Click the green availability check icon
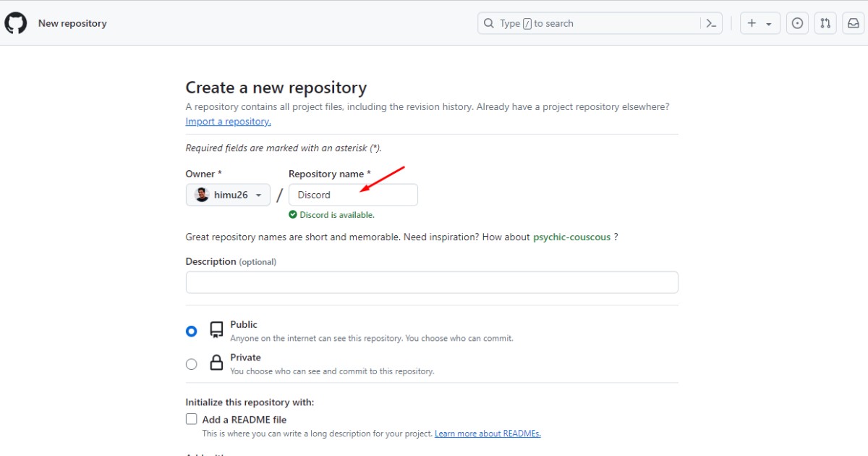The image size is (868, 456). (x=293, y=215)
